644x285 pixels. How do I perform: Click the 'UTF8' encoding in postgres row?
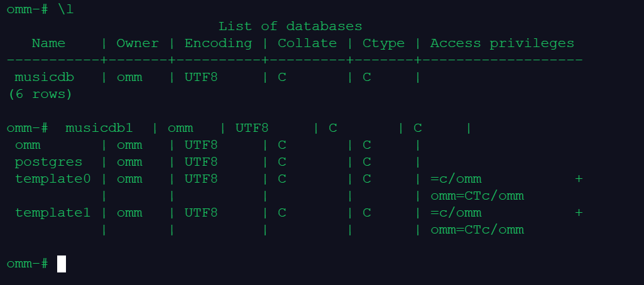click(201, 162)
